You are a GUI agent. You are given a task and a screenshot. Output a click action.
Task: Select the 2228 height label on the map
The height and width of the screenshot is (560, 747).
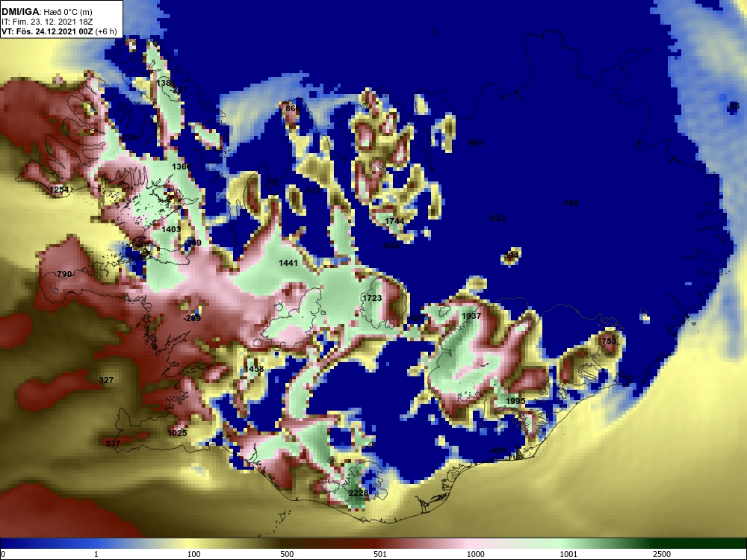point(359,493)
